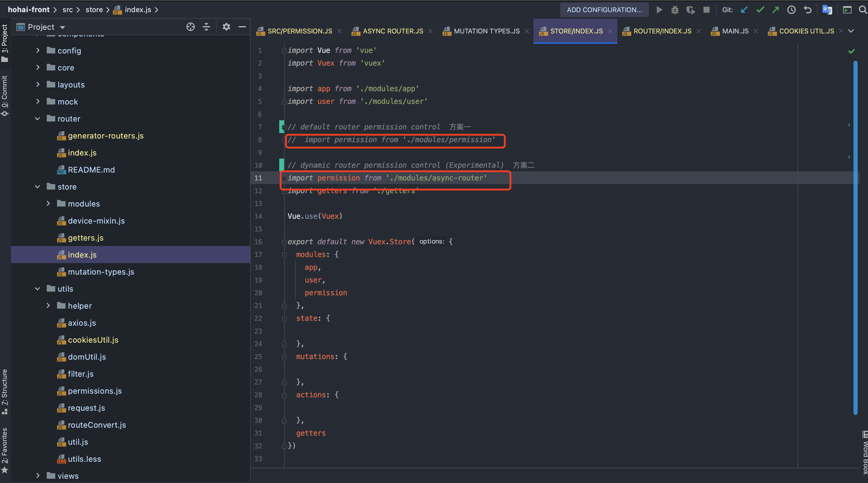868x483 pixels.
Task: Click the Run (play) icon
Action: 659,10
